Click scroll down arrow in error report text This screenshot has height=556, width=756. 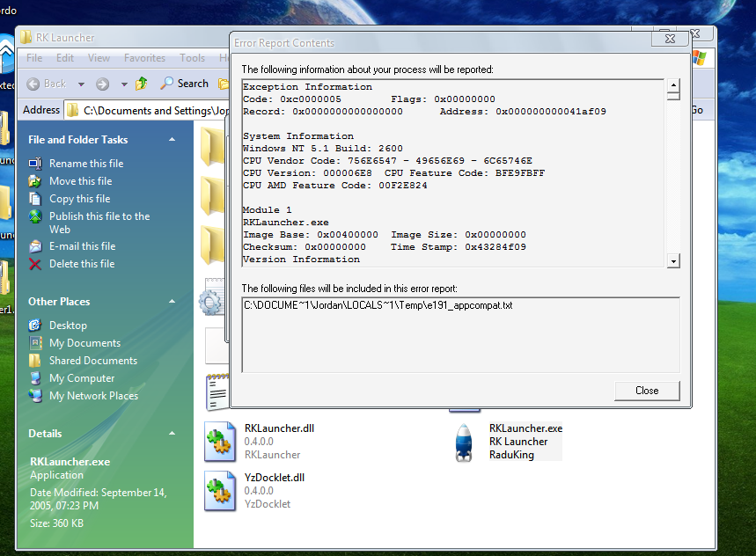(673, 260)
